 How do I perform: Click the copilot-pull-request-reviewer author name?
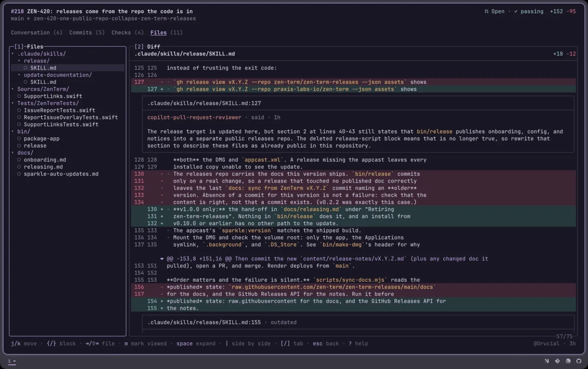194,118
